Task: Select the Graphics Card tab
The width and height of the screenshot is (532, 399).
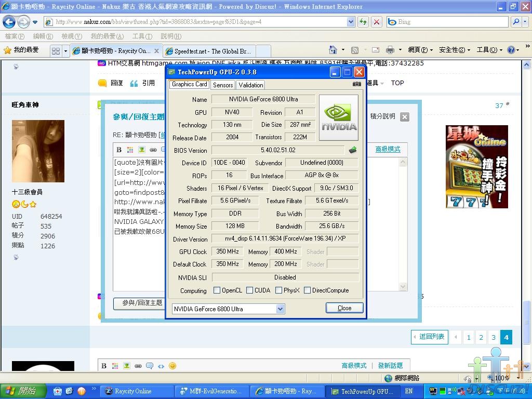Action: click(189, 84)
